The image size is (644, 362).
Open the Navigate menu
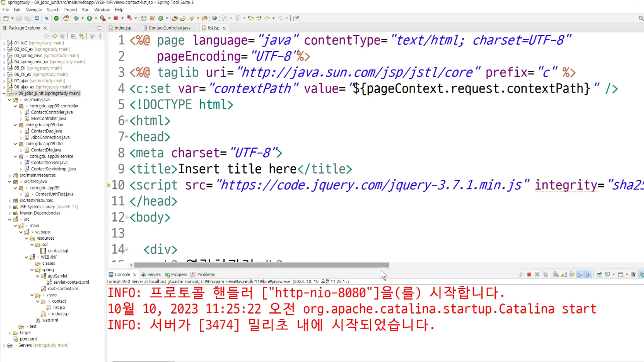pos(34,10)
